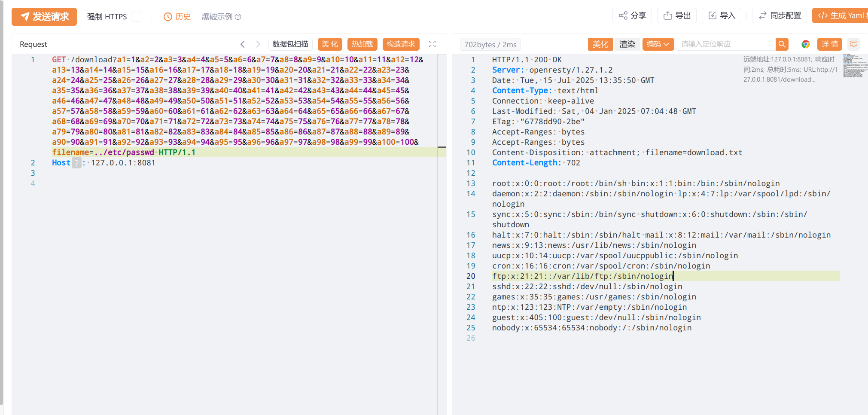The image size is (868, 415).
Task: Click the ETag "6778dd90-2be" header line
Action: pyautogui.click(x=539, y=122)
